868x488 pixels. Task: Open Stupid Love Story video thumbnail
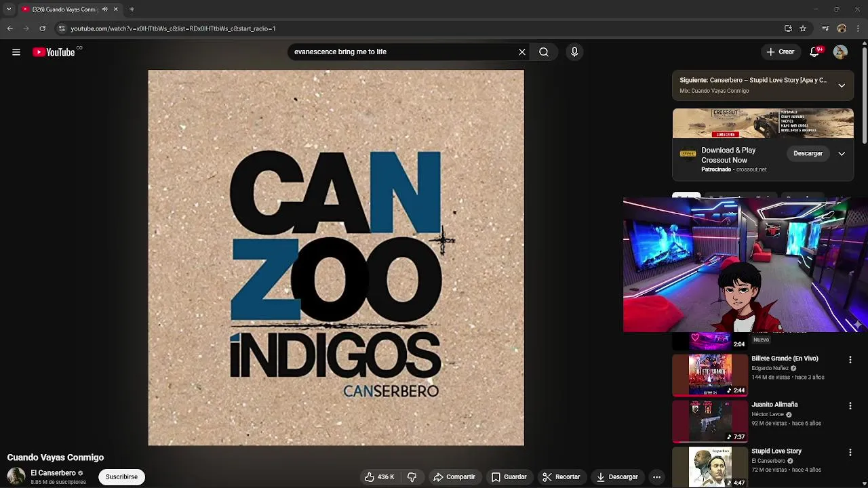point(710,467)
